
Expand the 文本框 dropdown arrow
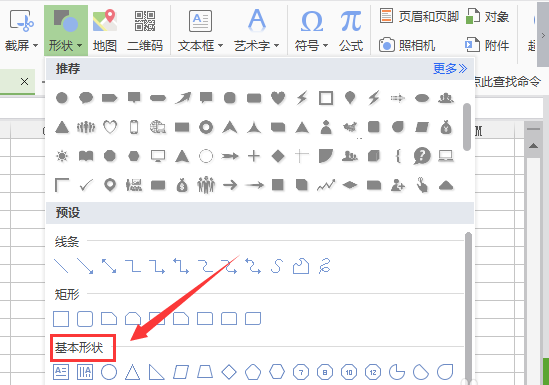pos(220,46)
